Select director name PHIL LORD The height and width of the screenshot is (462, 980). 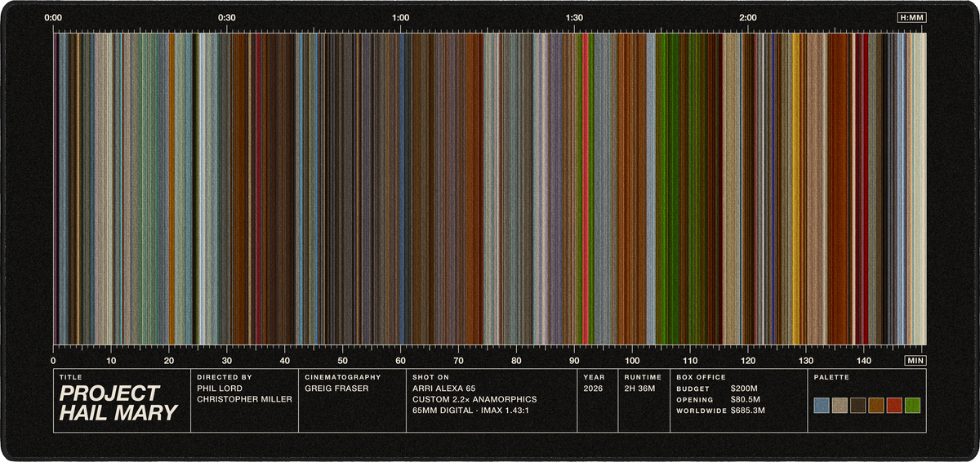coord(220,389)
